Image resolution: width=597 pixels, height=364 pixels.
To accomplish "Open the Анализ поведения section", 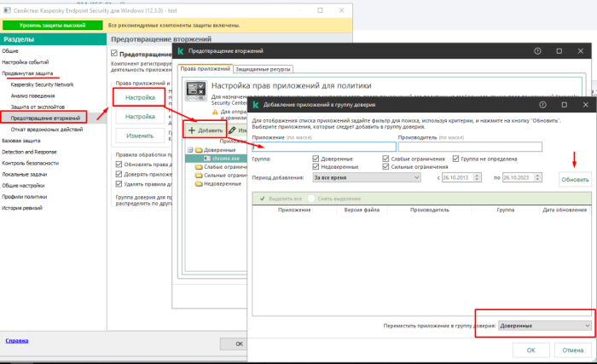I will 32,96.
